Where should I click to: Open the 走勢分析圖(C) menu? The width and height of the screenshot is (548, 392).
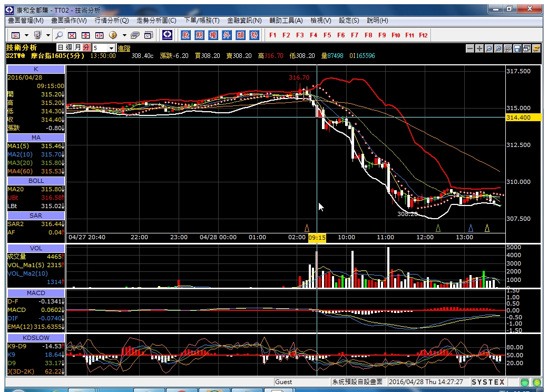pyautogui.click(x=156, y=21)
